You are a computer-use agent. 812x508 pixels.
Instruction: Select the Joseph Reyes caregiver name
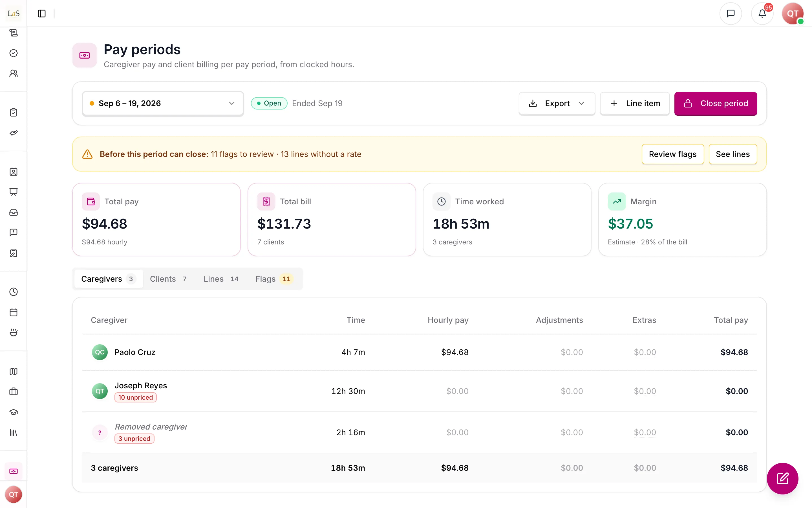(x=141, y=385)
